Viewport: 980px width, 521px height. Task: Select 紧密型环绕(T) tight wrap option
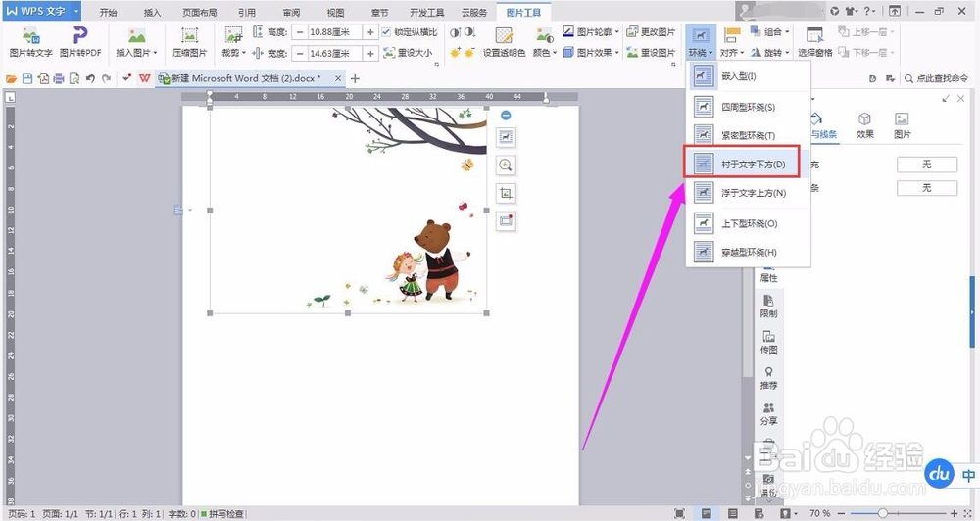[x=748, y=135]
